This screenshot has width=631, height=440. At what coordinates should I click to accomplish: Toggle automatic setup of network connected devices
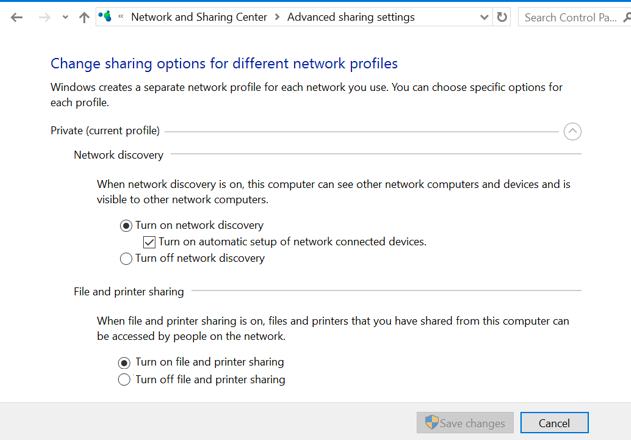click(149, 242)
